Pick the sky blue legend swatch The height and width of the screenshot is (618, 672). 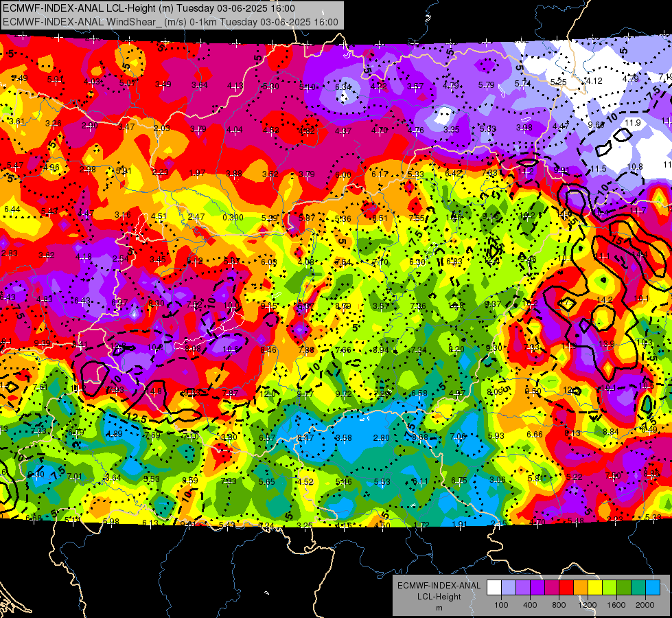[x=653, y=588]
